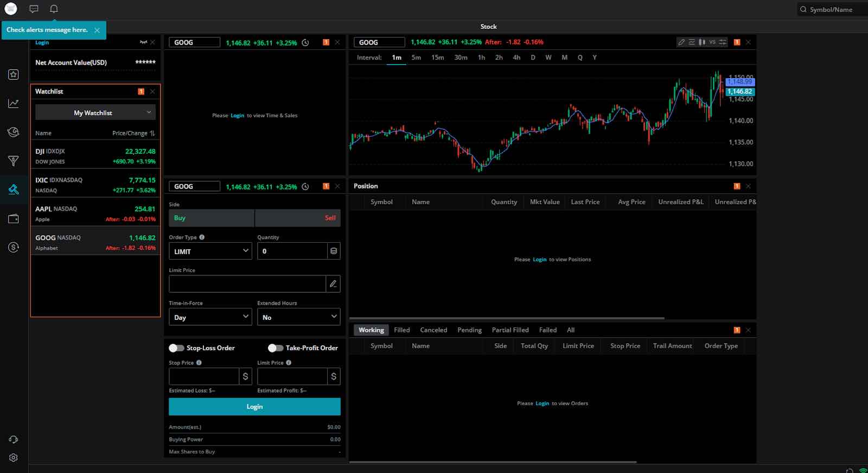This screenshot has height=473, width=868.
Task: Switch to the Partial Filled tab
Action: point(510,330)
